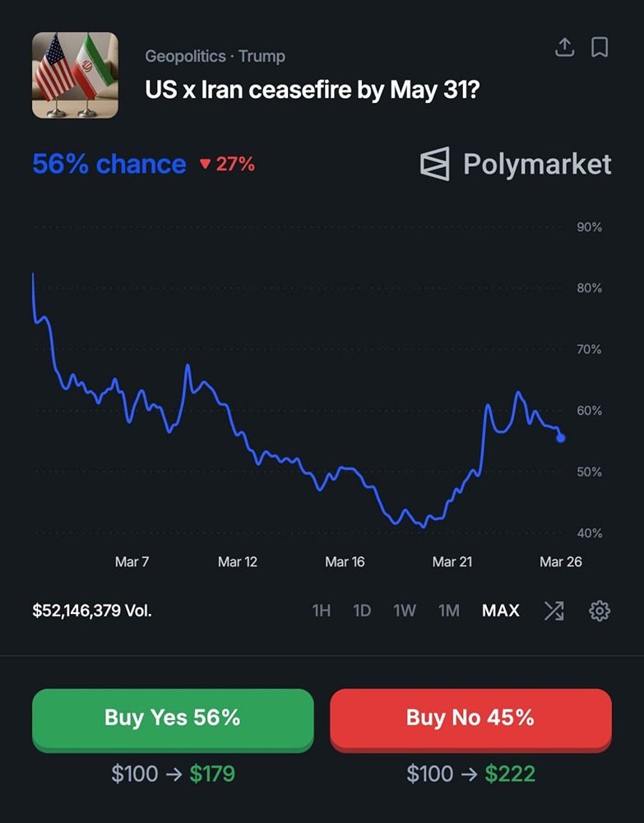This screenshot has width=644, height=823.
Task: Click the $52,146,379 volume text
Action: click(92, 611)
